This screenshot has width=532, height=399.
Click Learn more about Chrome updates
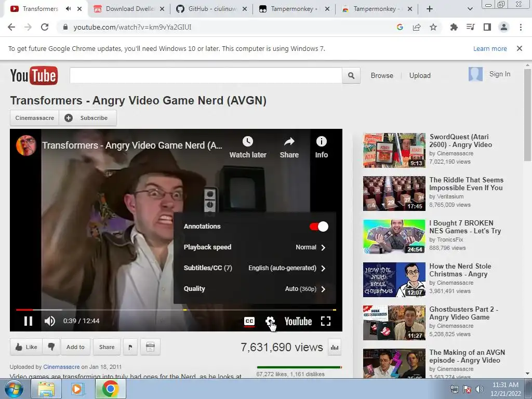[490, 48]
